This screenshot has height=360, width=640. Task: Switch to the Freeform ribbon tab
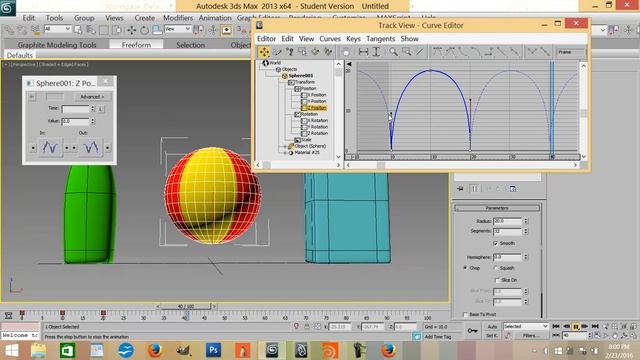point(136,45)
